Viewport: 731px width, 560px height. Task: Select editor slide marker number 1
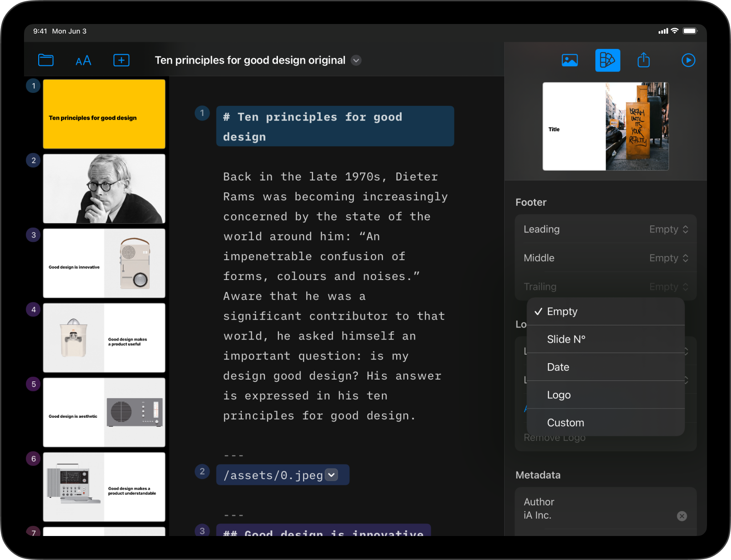click(202, 113)
